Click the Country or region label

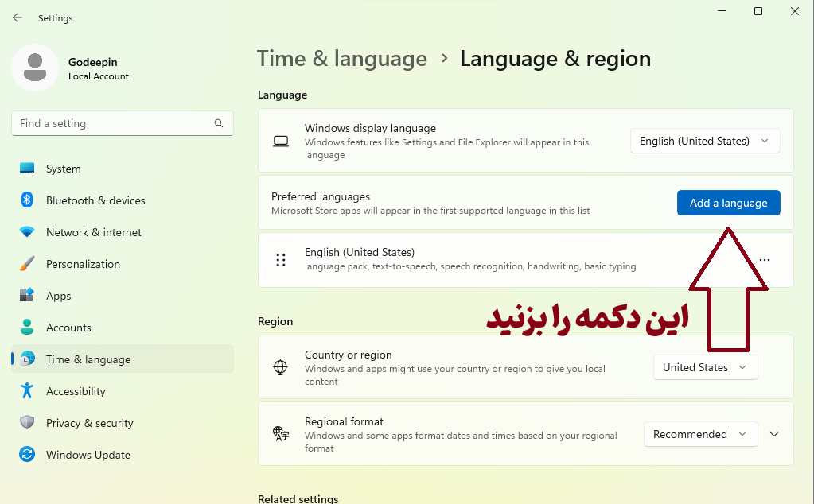[x=349, y=355]
